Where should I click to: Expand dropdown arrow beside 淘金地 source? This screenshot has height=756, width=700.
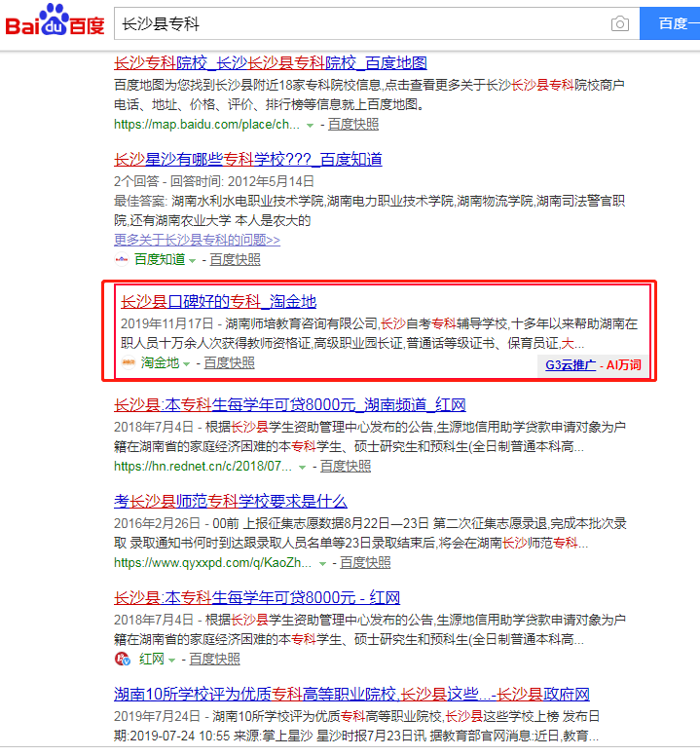187,364
